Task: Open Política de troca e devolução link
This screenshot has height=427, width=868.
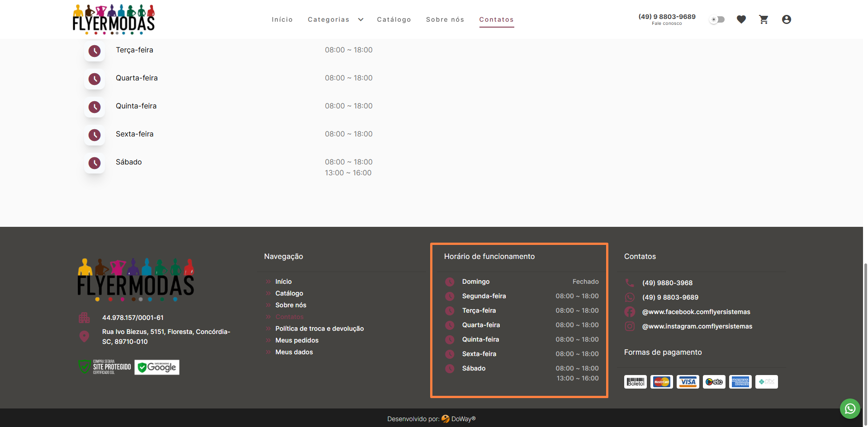Action: tap(319, 328)
